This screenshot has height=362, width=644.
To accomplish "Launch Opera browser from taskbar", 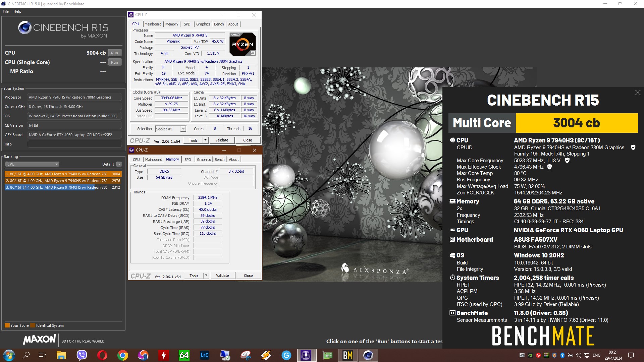I will coord(102,355).
